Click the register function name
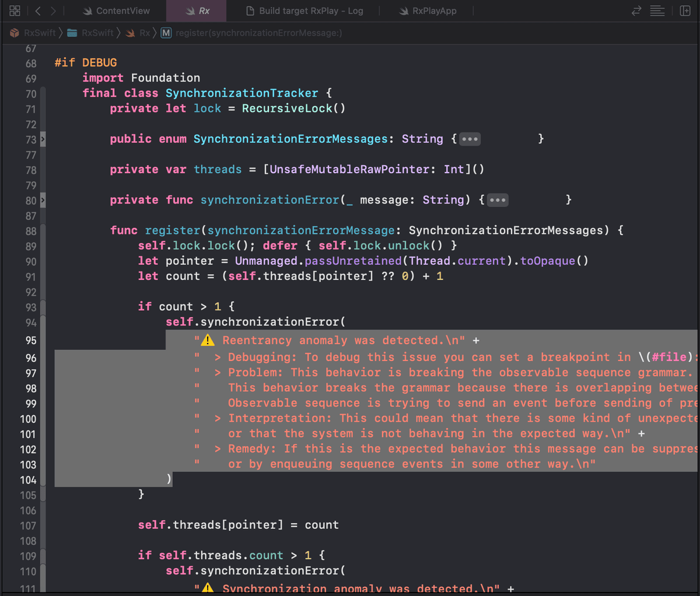The image size is (700, 596). coord(173,230)
